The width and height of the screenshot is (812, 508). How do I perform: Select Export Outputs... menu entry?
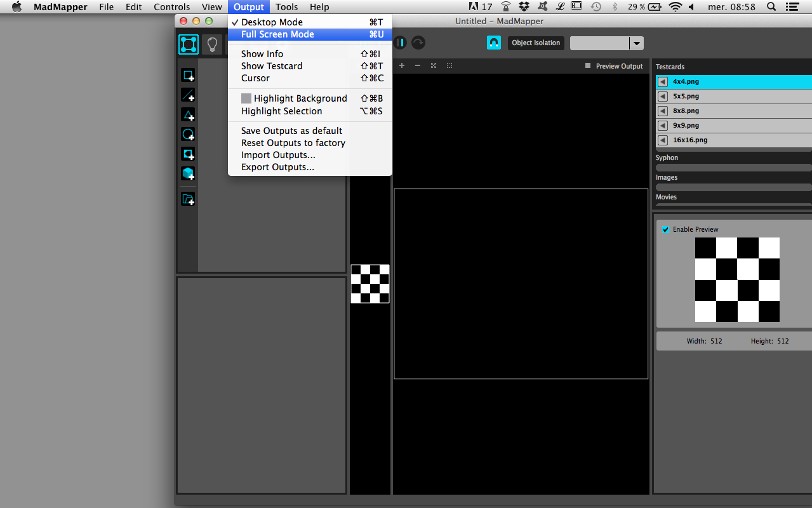(277, 167)
